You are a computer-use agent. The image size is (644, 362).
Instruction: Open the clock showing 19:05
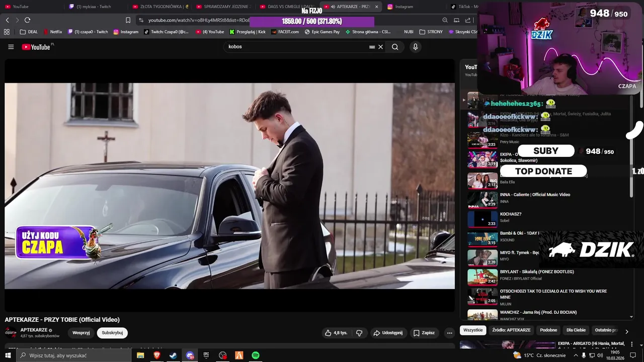tap(615, 355)
